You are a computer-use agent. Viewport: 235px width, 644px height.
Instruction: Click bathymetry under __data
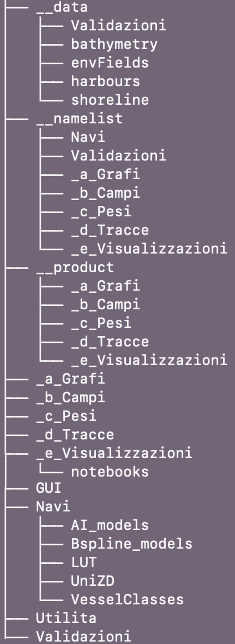(114, 44)
